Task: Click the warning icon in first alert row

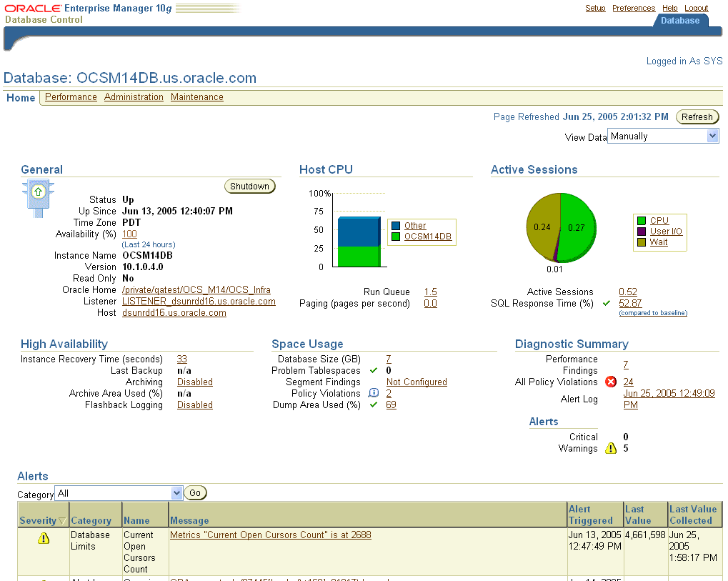Action: click(44, 538)
